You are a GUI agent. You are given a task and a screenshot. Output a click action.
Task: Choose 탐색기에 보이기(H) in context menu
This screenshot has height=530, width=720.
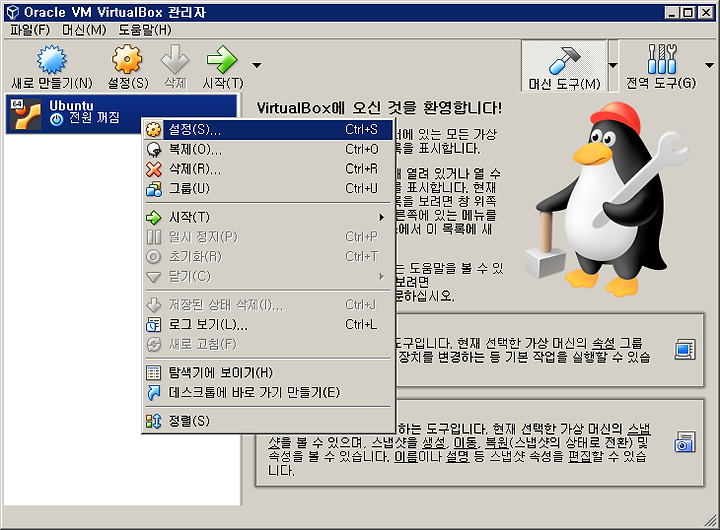point(269,372)
